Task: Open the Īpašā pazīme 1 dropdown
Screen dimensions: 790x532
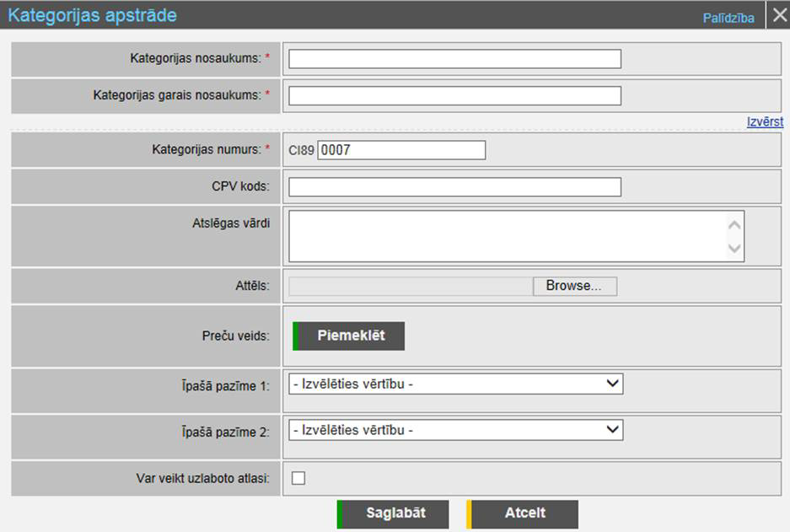Action: (455, 384)
